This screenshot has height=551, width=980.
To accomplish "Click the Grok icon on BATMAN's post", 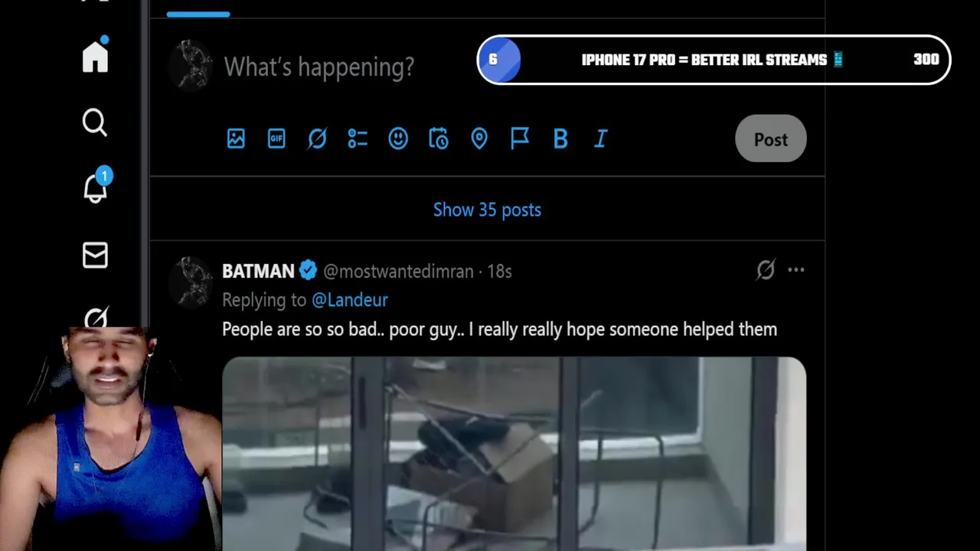I will [766, 270].
